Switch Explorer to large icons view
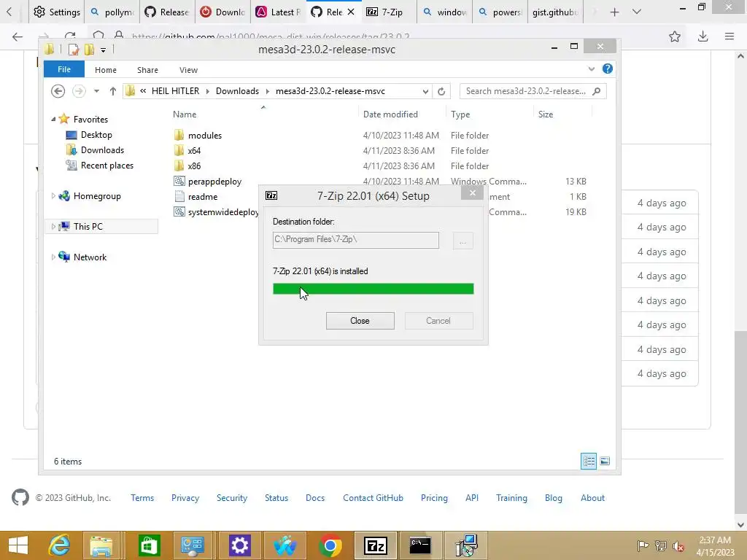 [605, 461]
